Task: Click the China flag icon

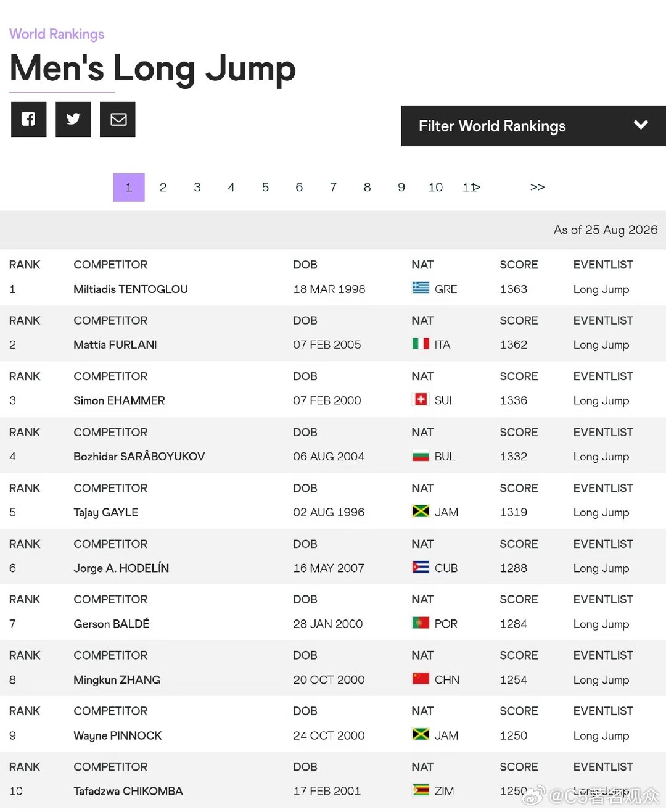Action: pyautogui.click(x=421, y=679)
